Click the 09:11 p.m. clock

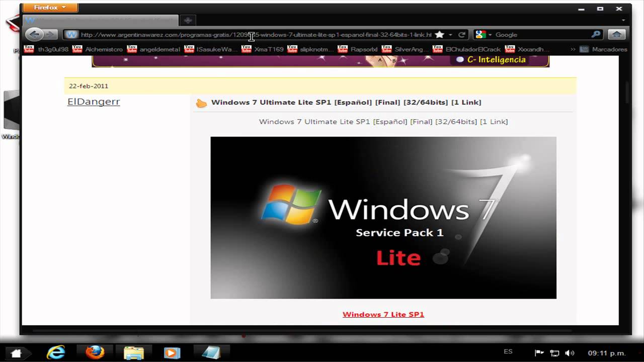pos(607,353)
